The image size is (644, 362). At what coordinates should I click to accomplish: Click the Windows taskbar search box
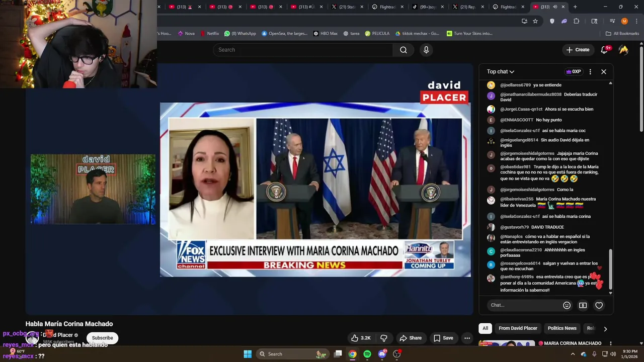pyautogui.click(x=293, y=354)
